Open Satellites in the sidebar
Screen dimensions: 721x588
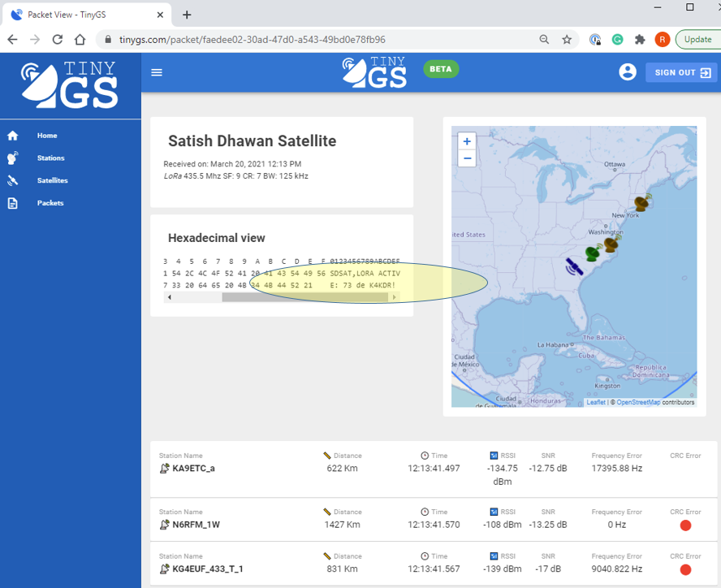(x=53, y=180)
